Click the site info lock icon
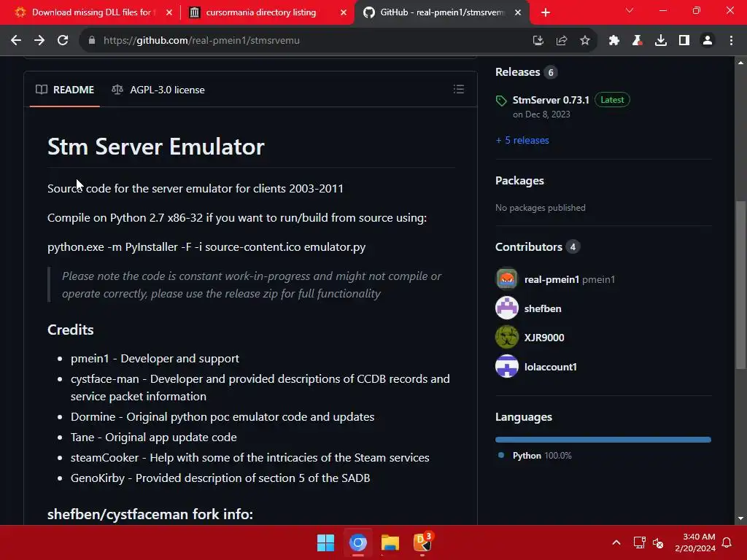This screenshot has width=747, height=560. click(92, 41)
